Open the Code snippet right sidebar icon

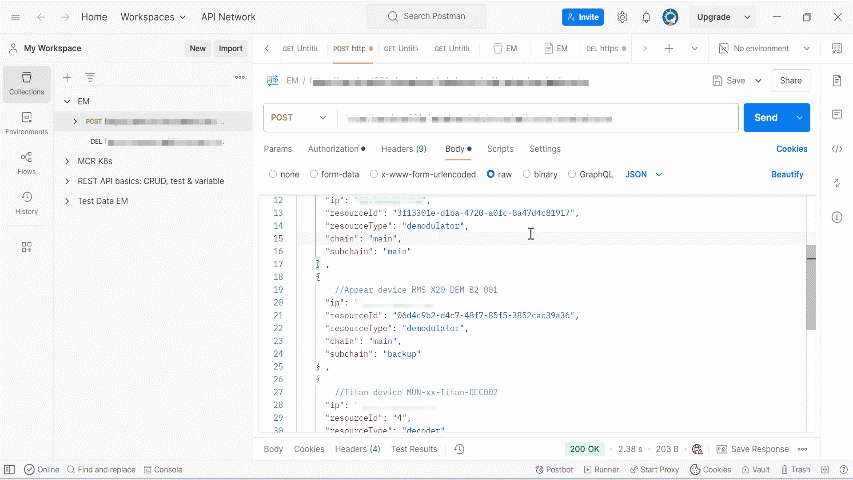(837, 149)
